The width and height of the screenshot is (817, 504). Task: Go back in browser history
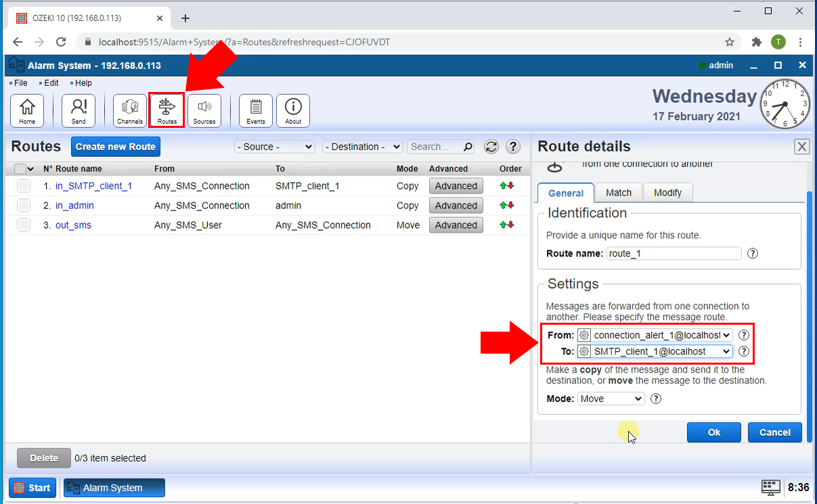pos(18,42)
